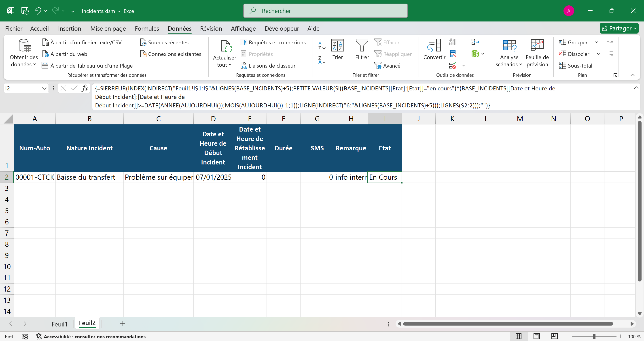Choose À partir du web import
The width and height of the screenshot is (644, 341).
tap(65, 54)
